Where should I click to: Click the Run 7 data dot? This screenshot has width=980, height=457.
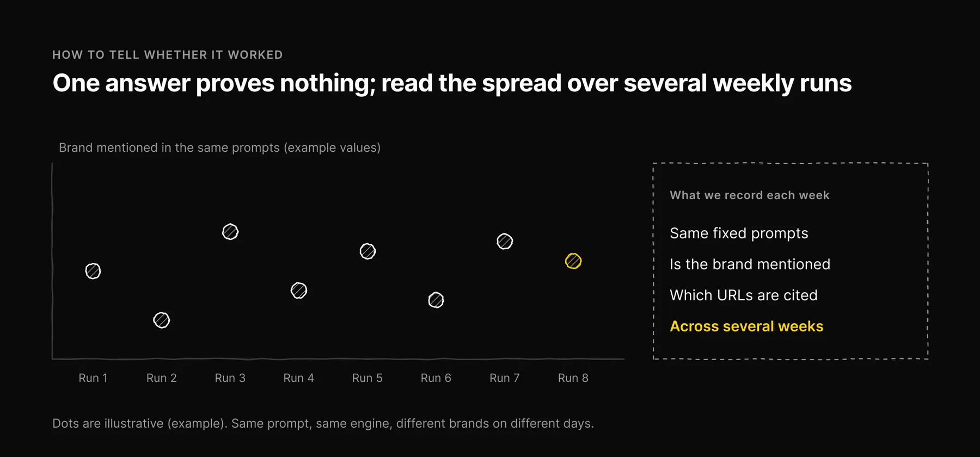[x=505, y=241]
